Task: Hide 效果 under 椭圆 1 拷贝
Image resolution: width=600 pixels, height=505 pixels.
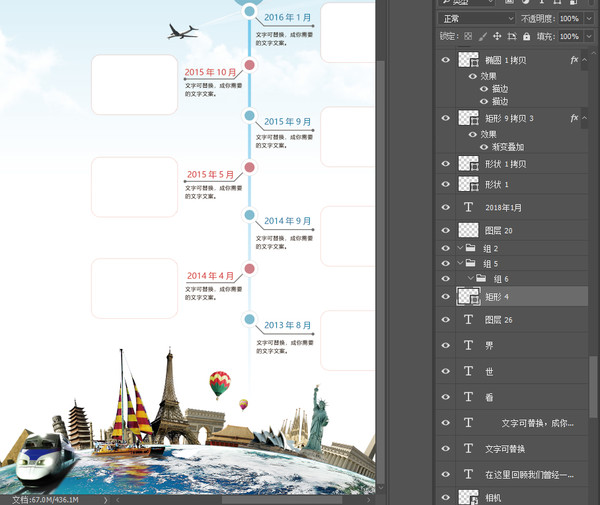Action: tap(473, 76)
